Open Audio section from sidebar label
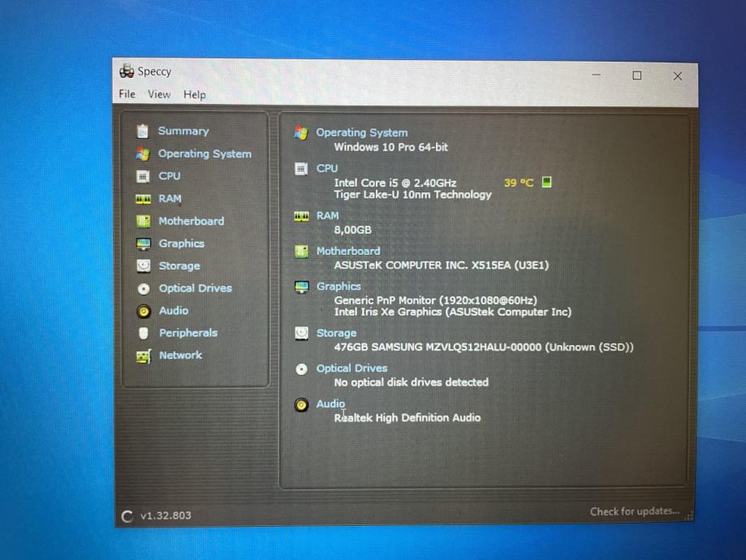 click(x=174, y=310)
